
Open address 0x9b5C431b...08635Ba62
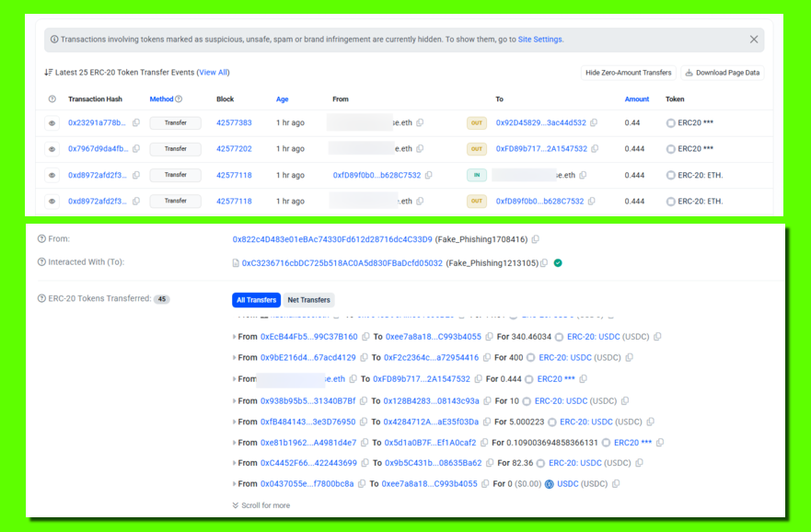coord(433,463)
